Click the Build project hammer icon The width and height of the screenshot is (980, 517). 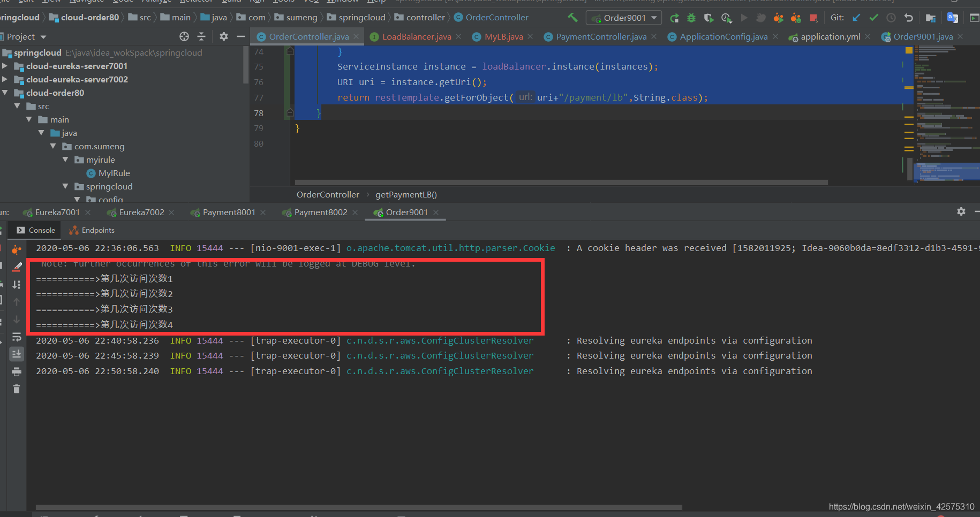pos(572,18)
